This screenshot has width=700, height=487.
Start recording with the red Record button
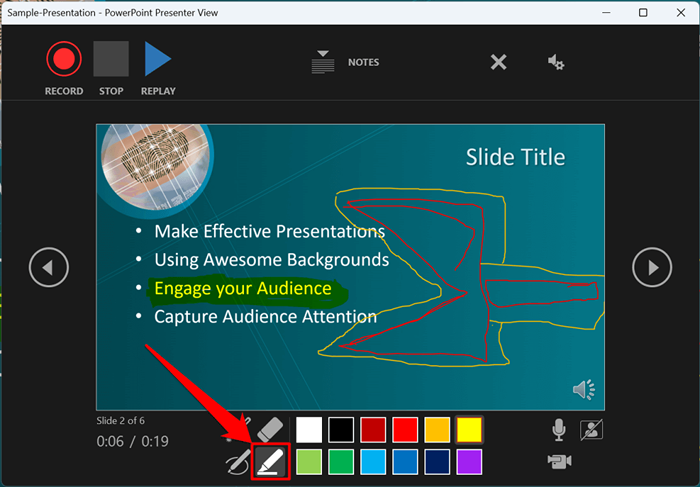(x=64, y=59)
